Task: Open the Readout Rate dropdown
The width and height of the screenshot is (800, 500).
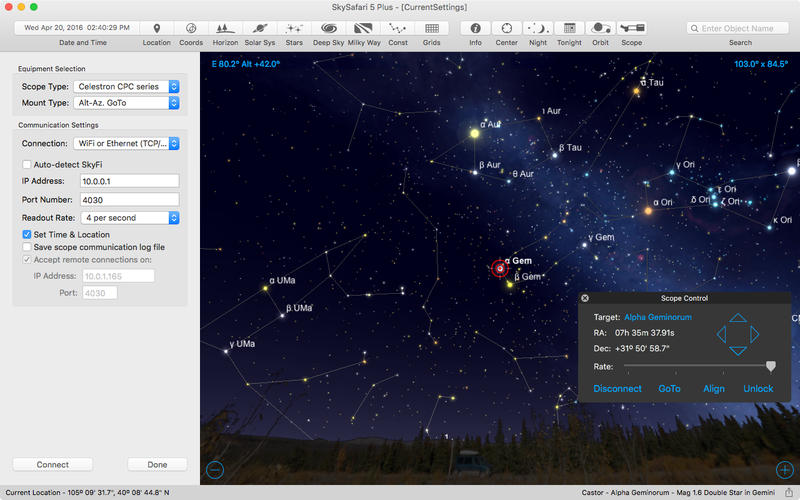Action: 130,218
